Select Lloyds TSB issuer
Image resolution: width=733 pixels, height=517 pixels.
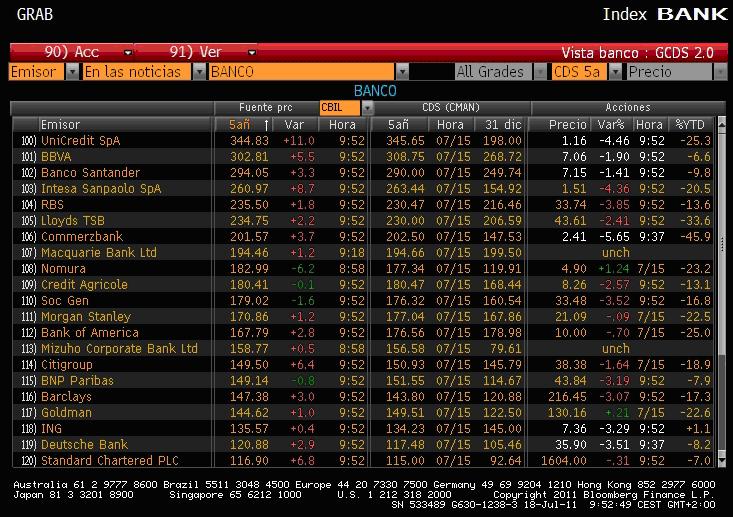pos(73,221)
